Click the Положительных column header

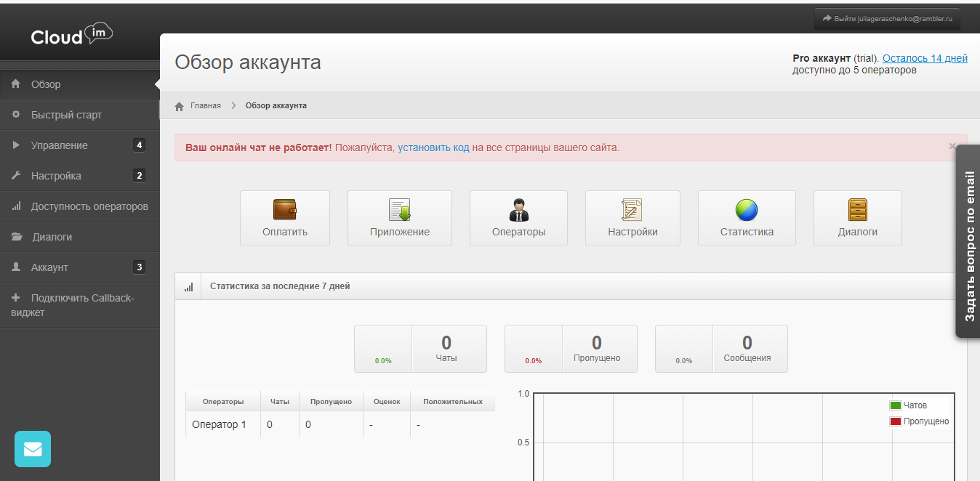(453, 401)
